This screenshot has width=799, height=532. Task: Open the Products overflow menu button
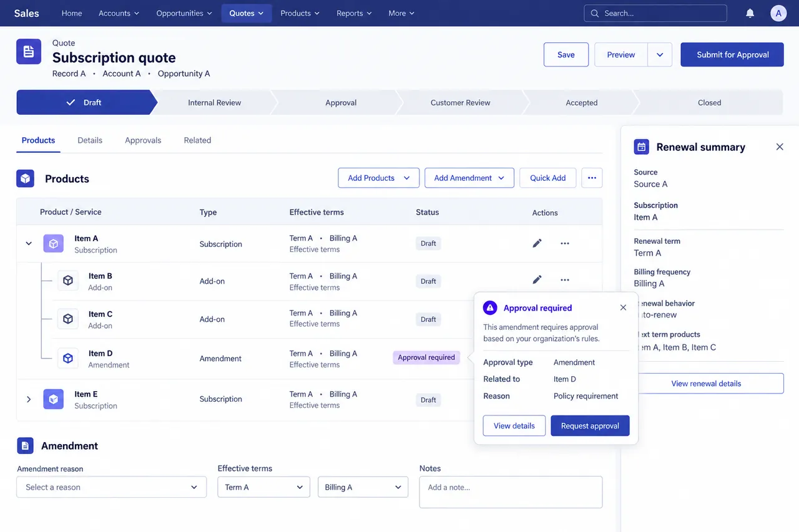point(592,178)
